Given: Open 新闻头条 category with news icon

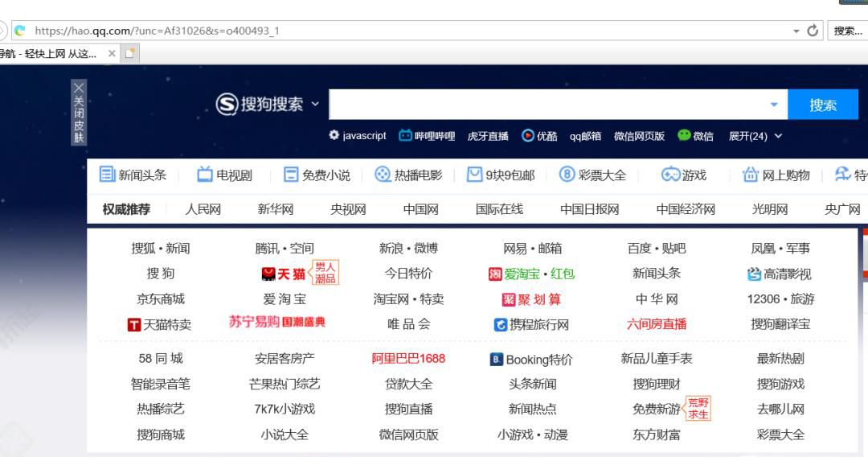Looking at the screenshot, I should tap(133, 175).
